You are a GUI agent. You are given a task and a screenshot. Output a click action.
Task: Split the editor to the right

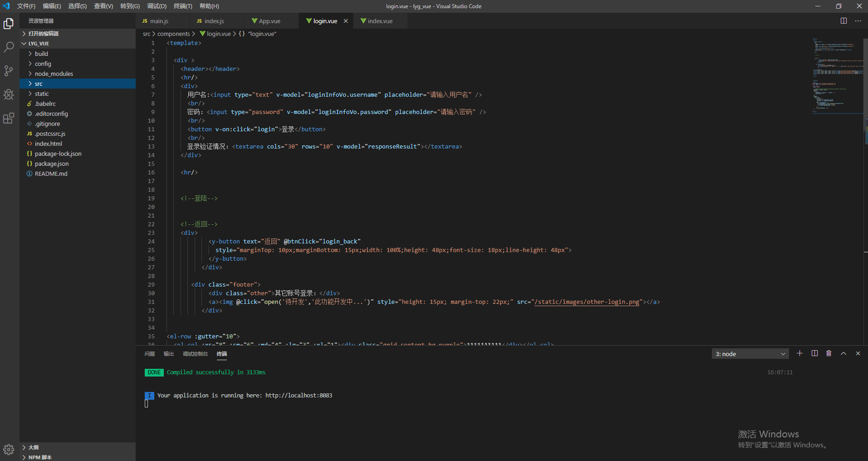[x=843, y=21]
